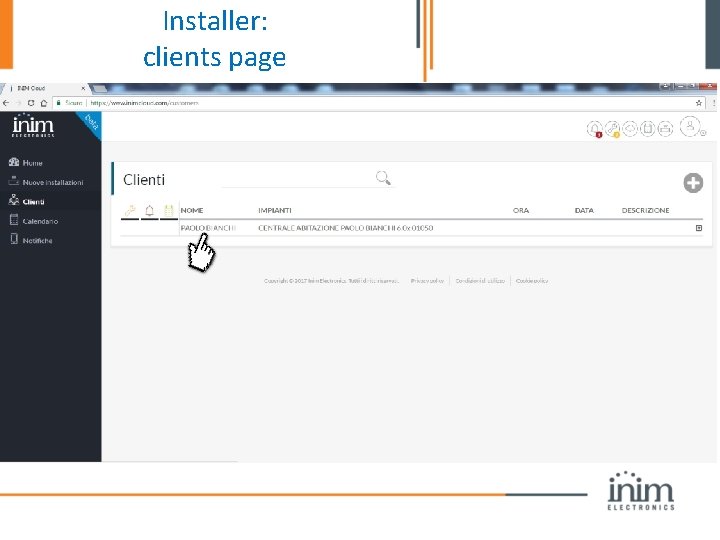Viewport: 720px width, 540px height.
Task: Bookmark the page with star icon
Action: coord(698,103)
